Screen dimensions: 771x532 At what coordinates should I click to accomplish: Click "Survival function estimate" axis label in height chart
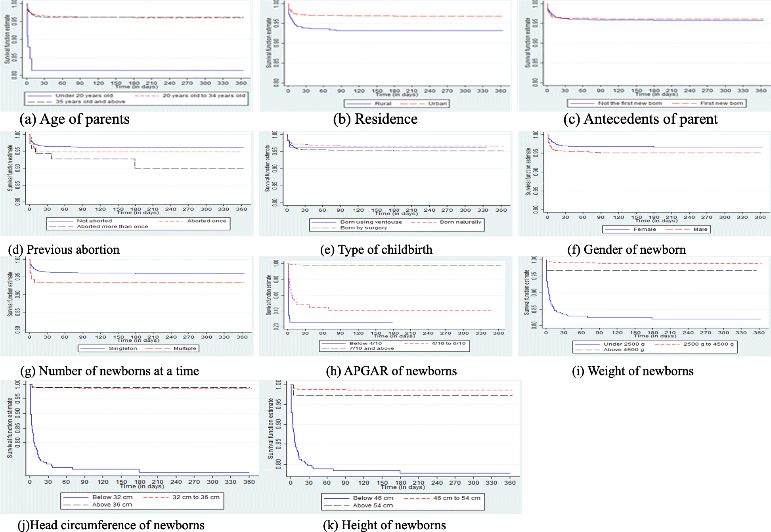tap(271, 429)
